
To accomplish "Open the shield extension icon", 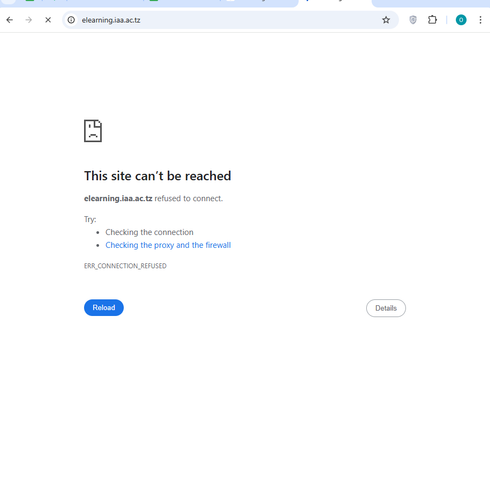I will [x=413, y=20].
